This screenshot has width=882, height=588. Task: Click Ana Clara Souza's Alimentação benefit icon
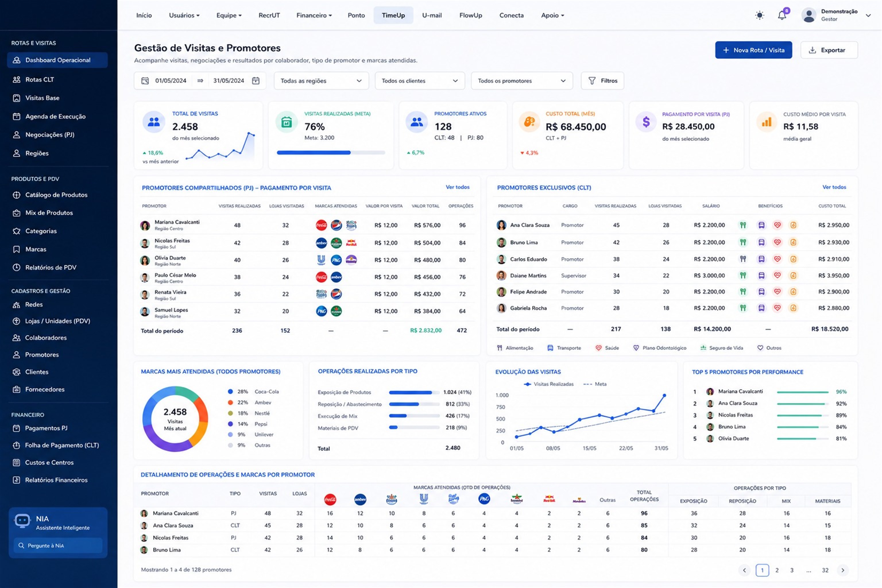tap(743, 225)
